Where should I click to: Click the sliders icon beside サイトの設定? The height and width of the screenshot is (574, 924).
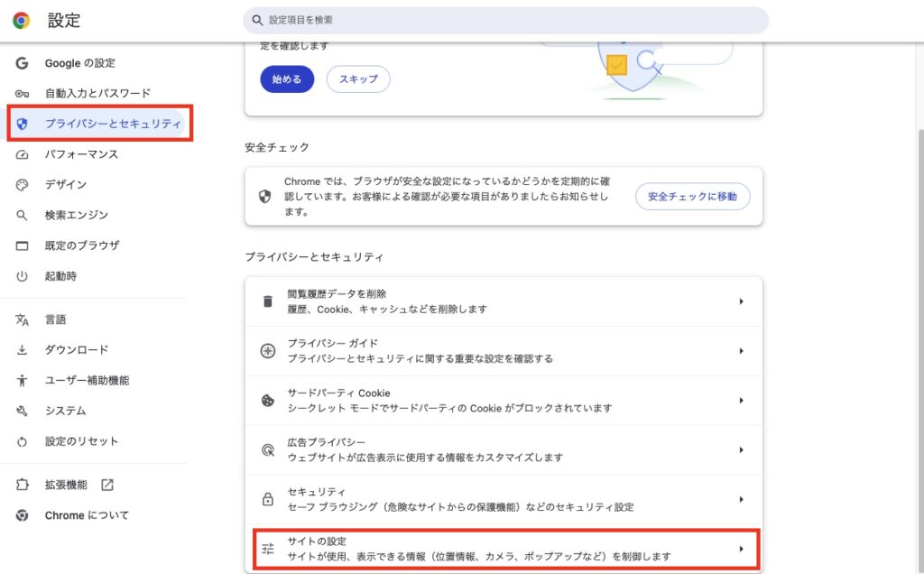[267, 549]
